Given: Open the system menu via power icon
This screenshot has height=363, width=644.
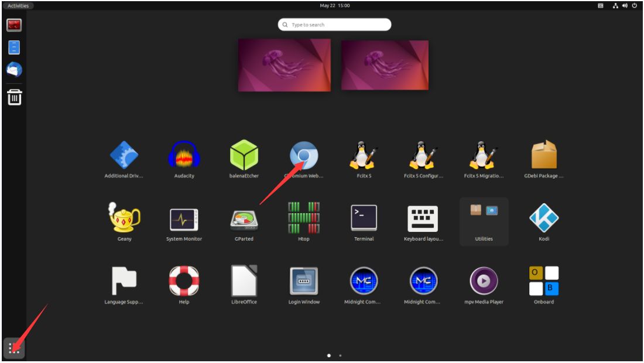Looking at the screenshot, I should (634, 6).
